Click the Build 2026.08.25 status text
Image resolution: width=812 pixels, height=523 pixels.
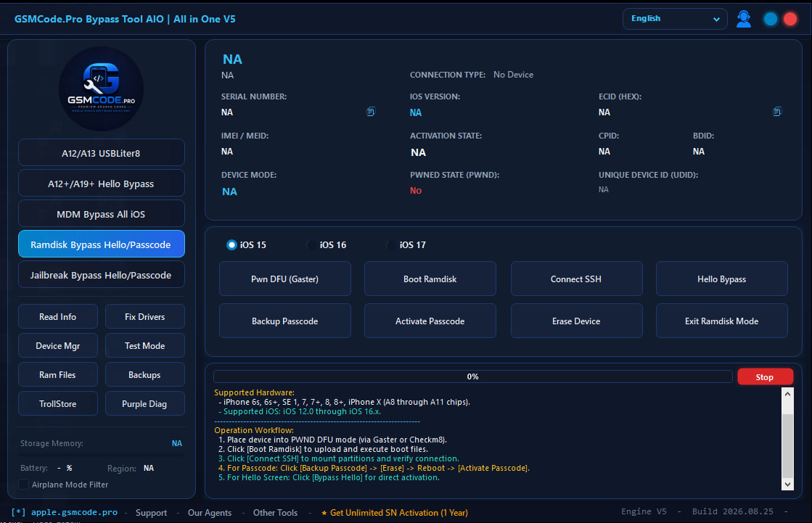click(733, 511)
